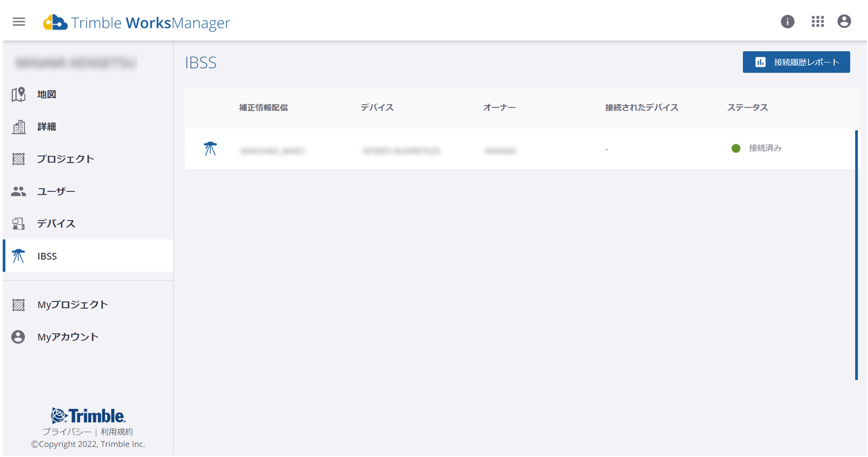
Task: Select ユーザー in the sidebar
Action: click(56, 191)
